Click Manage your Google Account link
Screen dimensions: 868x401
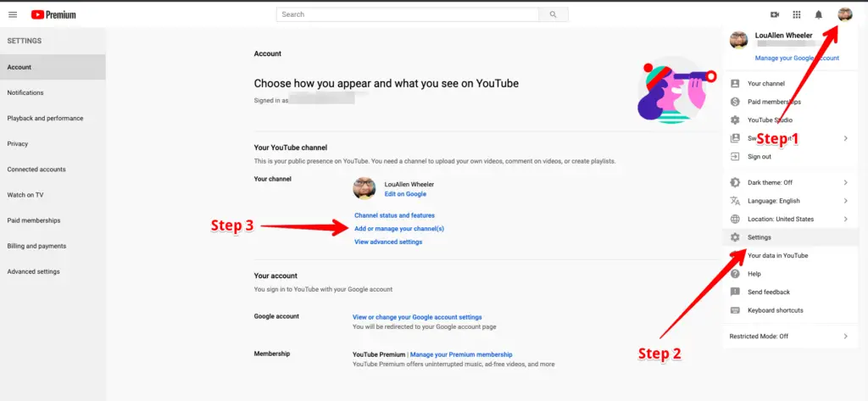click(797, 58)
